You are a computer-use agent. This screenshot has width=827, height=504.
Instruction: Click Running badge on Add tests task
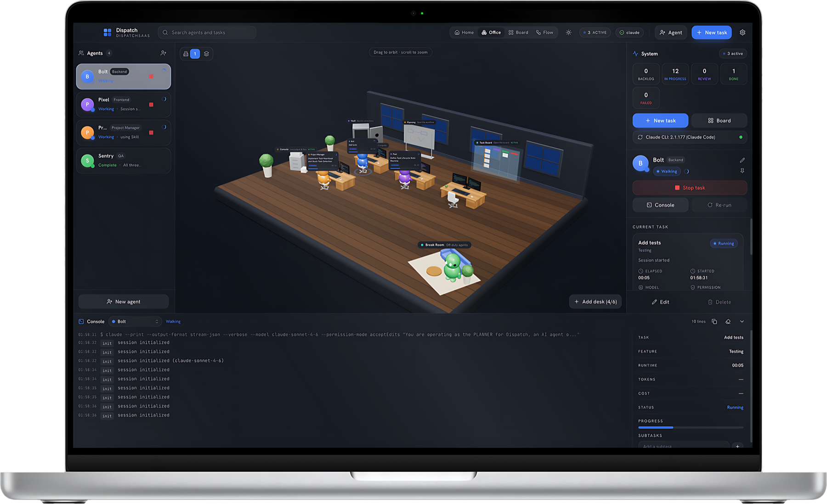[x=724, y=243]
